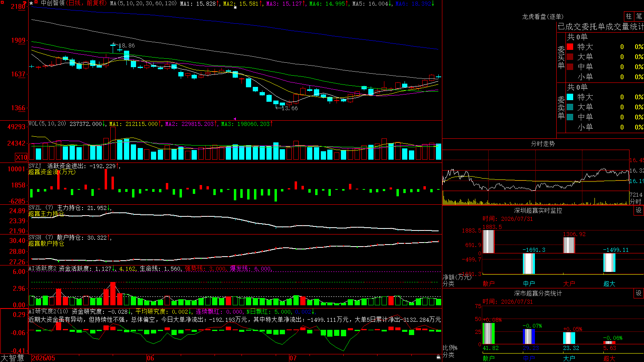Click the star favorite icon beside 中创智领
Viewport: 644px width, 362px height.
[x=31, y=3]
